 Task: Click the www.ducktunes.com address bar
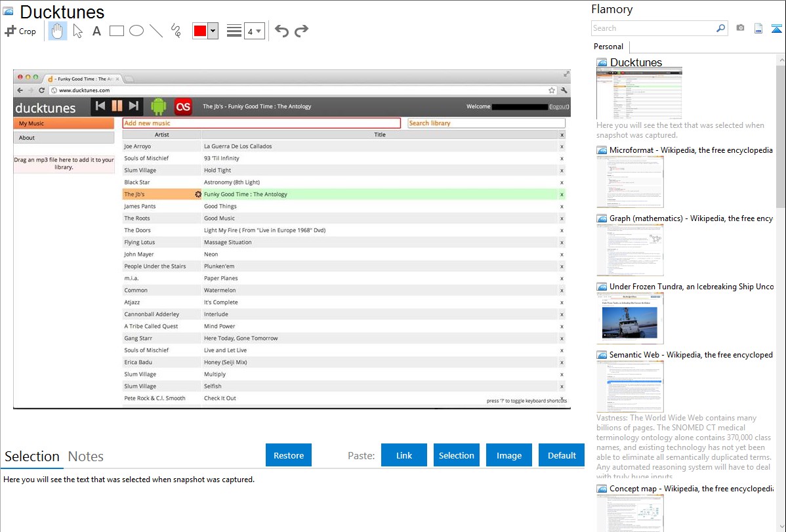[x=303, y=91]
